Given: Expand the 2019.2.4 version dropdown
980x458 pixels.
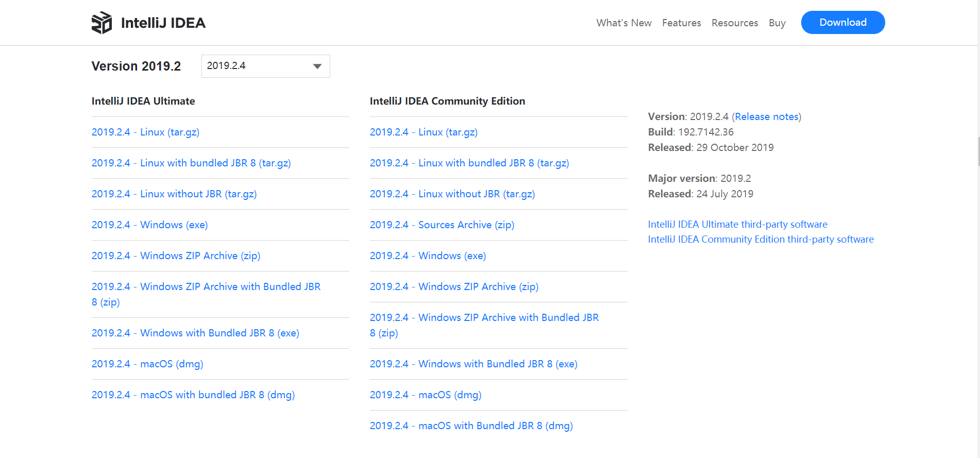Looking at the screenshot, I should [x=265, y=66].
